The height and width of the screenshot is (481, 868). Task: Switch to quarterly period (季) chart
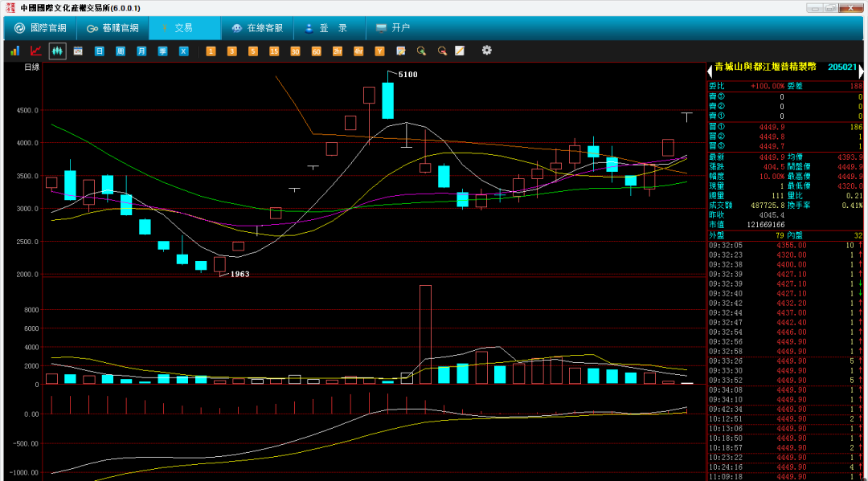[x=162, y=51]
